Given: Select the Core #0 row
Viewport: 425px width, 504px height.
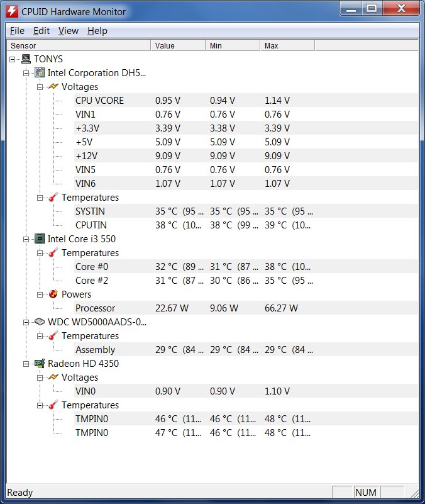Looking at the screenshot, I should click(x=246, y=266).
